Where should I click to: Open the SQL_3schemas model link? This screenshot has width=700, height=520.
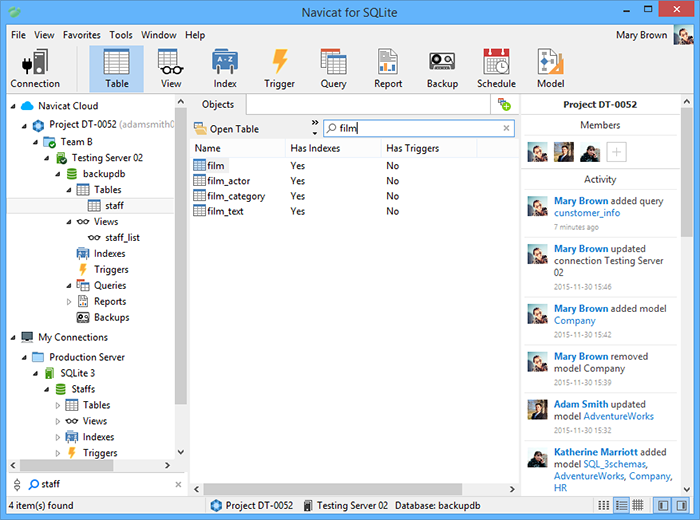pyautogui.click(x=615, y=464)
